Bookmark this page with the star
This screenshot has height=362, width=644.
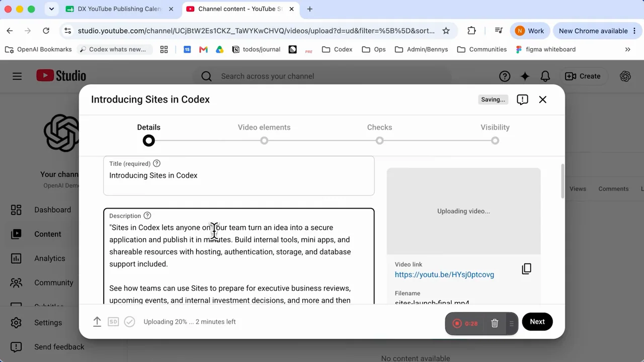pyautogui.click(x=446, y=31)
